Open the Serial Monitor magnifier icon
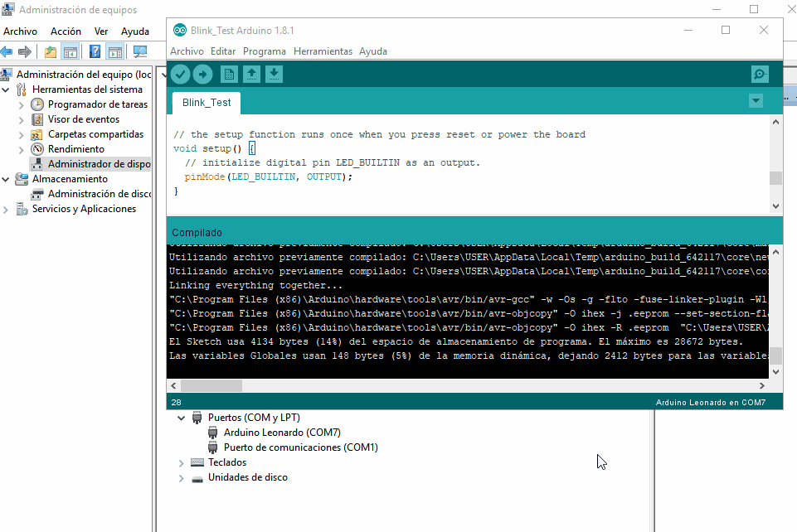The image size is (797, 532). click(x=760, y=75)
